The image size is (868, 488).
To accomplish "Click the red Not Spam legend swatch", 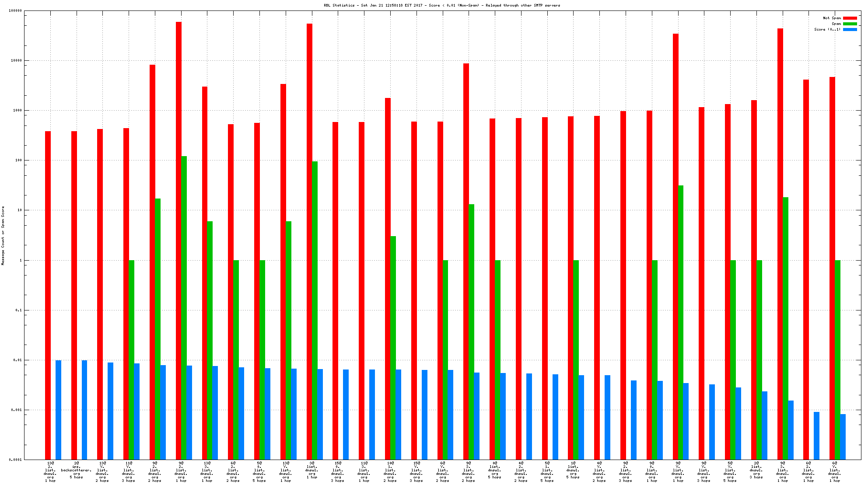I will pos(850,18).
